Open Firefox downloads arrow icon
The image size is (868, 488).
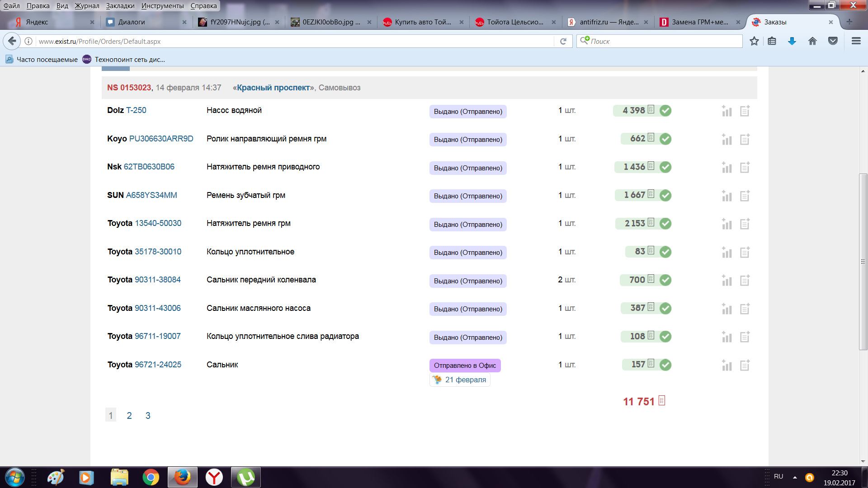pyautogui.click(x=792, y=41)
